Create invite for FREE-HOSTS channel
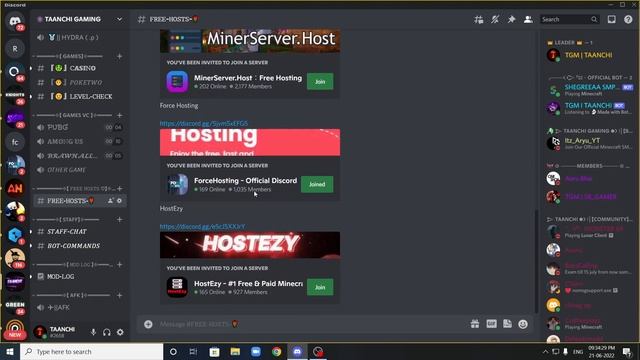The image size is (640, 360). click(111, 201)
